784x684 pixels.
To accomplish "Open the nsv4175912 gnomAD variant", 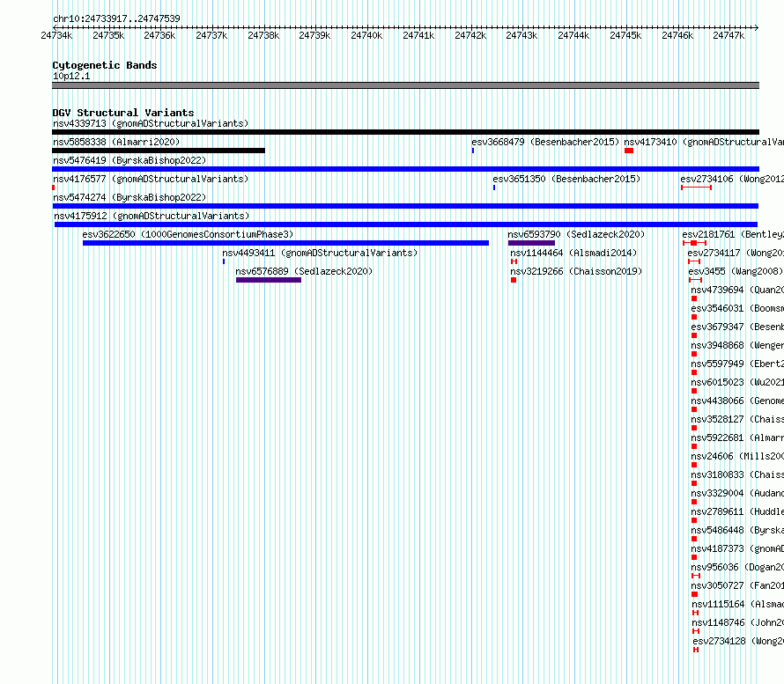I will tap(152, 216).
